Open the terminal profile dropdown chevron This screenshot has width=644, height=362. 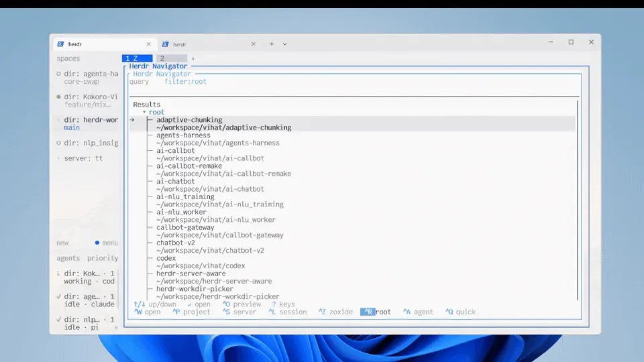click(284, 44)
